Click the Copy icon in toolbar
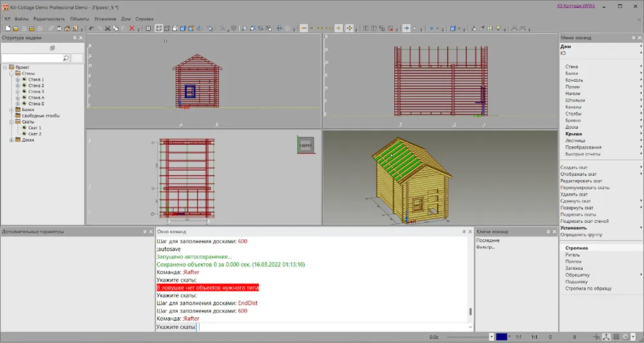 pos(115,28)
